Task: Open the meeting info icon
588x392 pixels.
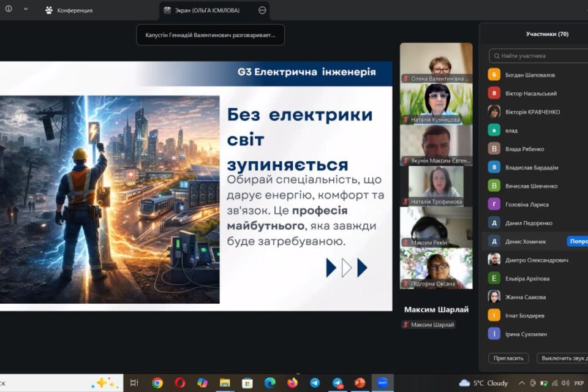Action: 8,9
